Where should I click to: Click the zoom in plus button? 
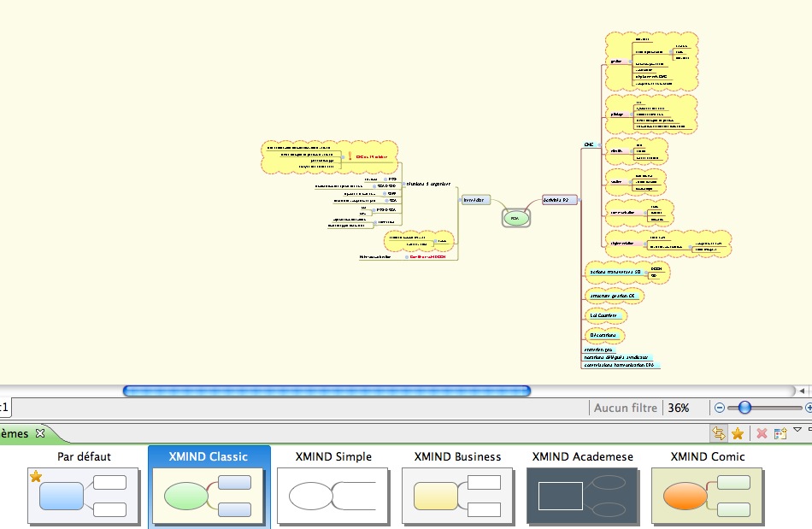tap(809, 409)
